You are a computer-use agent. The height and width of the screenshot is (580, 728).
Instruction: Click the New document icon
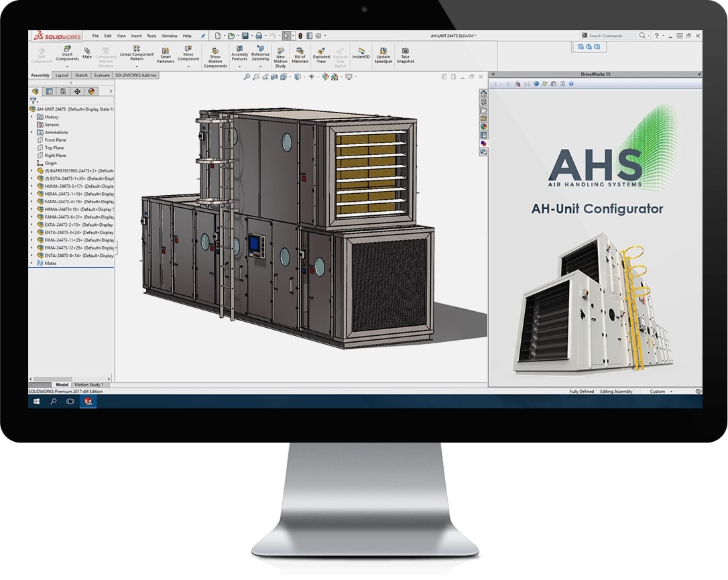(x=217, y=36)
